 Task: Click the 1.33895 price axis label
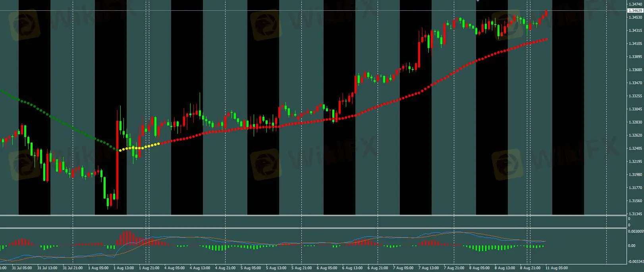point(636,56)
